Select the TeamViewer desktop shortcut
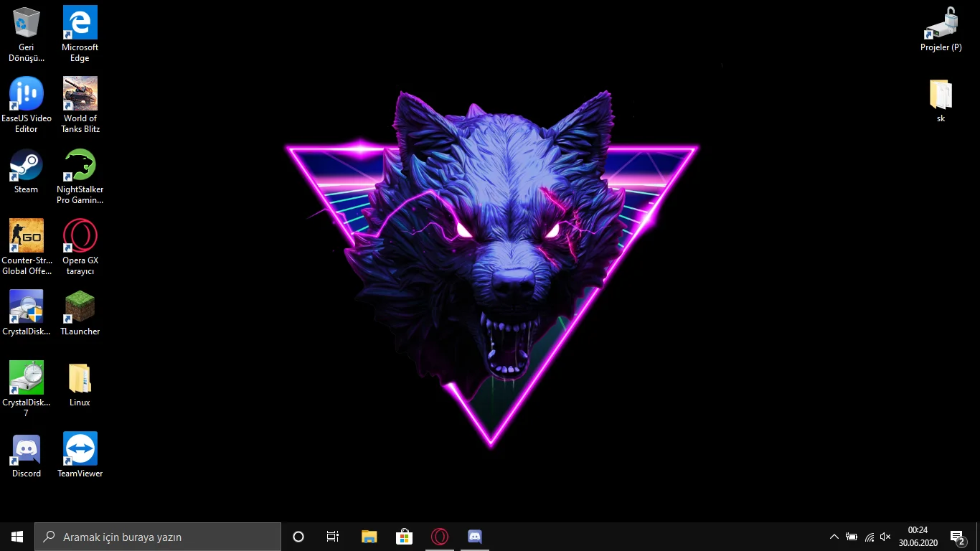980x551 pixels. click(x=80, y=456)
